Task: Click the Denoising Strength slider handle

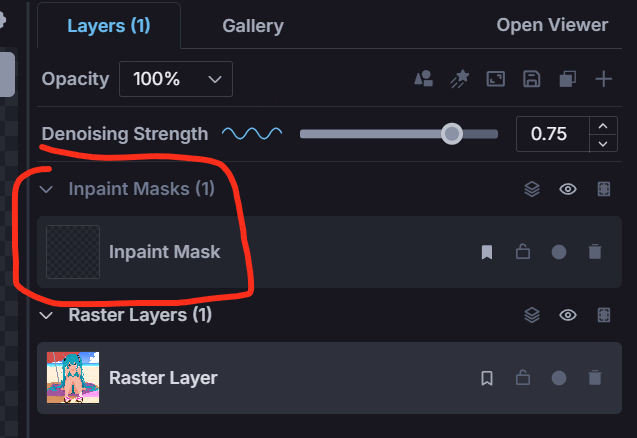Action: point(452,134)
